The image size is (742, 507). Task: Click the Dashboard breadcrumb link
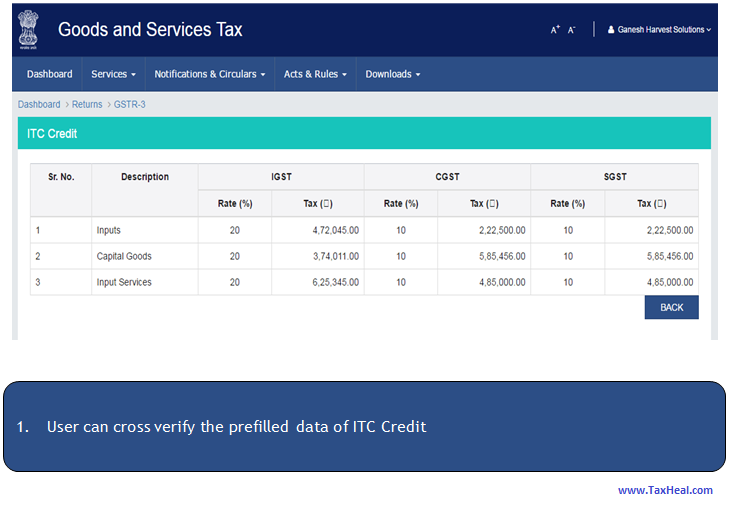point(39,104)
